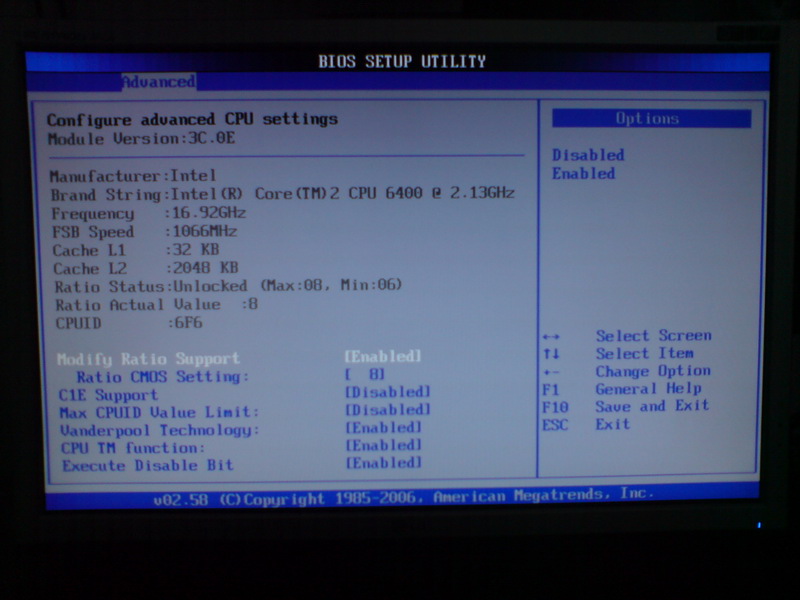Screen dimensions: 800x600
Task: Click the ESC Exit key hint
Action: 554,424
